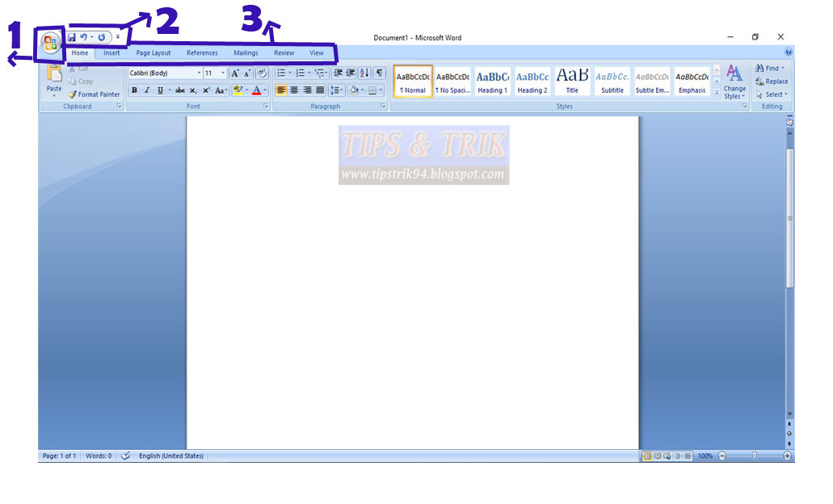Open the Replace dialog
Image resolution: width=833 pixels, height=504 pixels.
coord(772,81)
